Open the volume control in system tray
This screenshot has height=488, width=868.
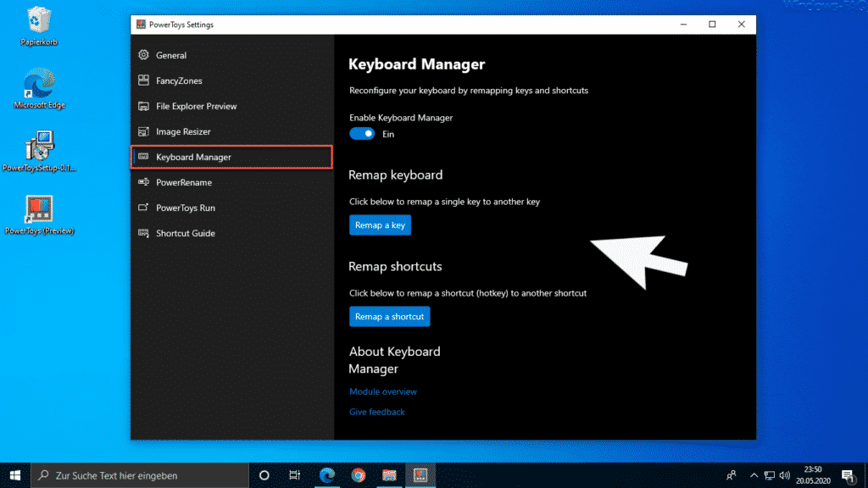pyautogui.click(x=784, y=475)
